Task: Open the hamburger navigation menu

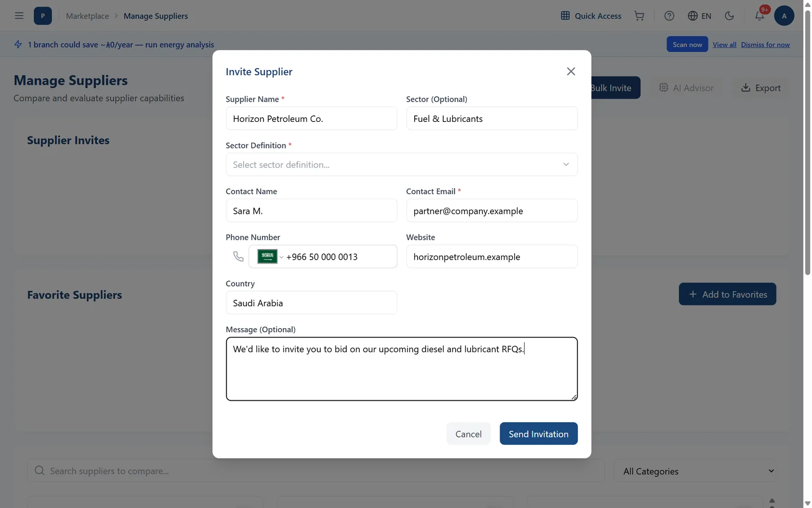Action: tap(19, 16)
